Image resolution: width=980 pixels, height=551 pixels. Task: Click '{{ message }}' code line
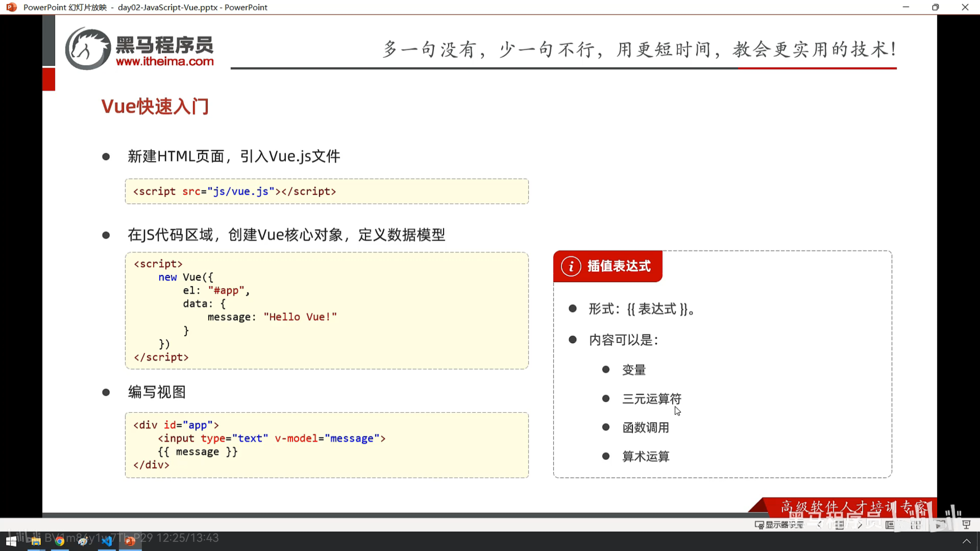tap(198, 452)
